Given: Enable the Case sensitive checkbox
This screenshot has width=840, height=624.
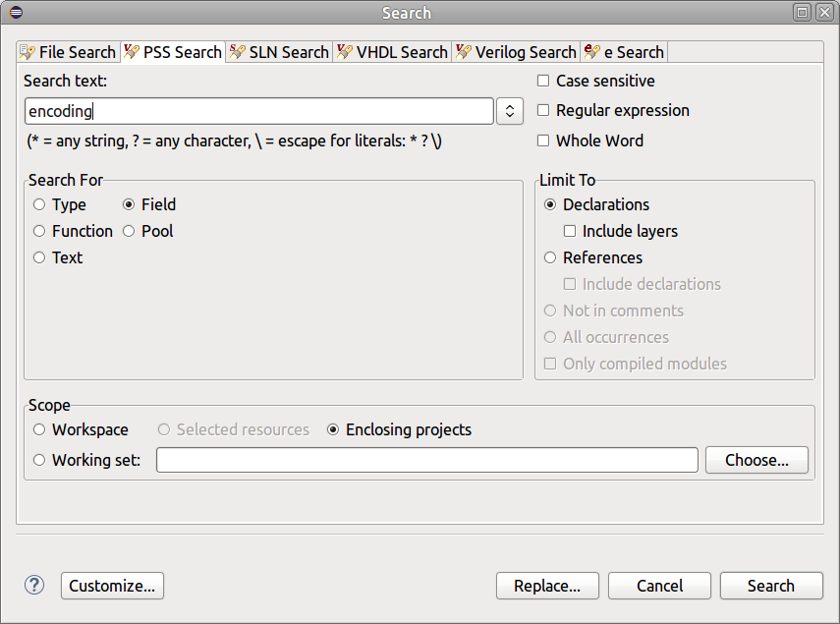Looking at the screenshot, I should tap(542, 81).
